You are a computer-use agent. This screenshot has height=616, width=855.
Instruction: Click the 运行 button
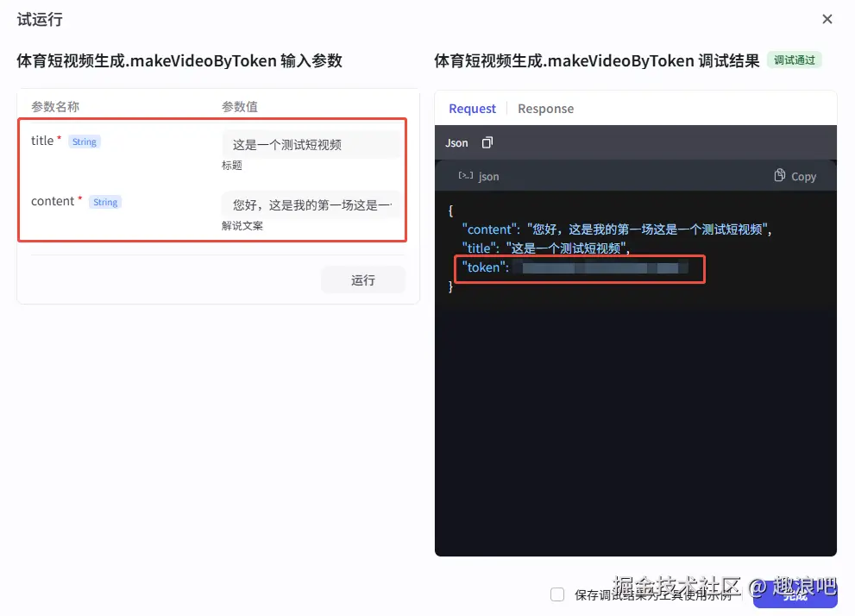(x=363, y=280)
